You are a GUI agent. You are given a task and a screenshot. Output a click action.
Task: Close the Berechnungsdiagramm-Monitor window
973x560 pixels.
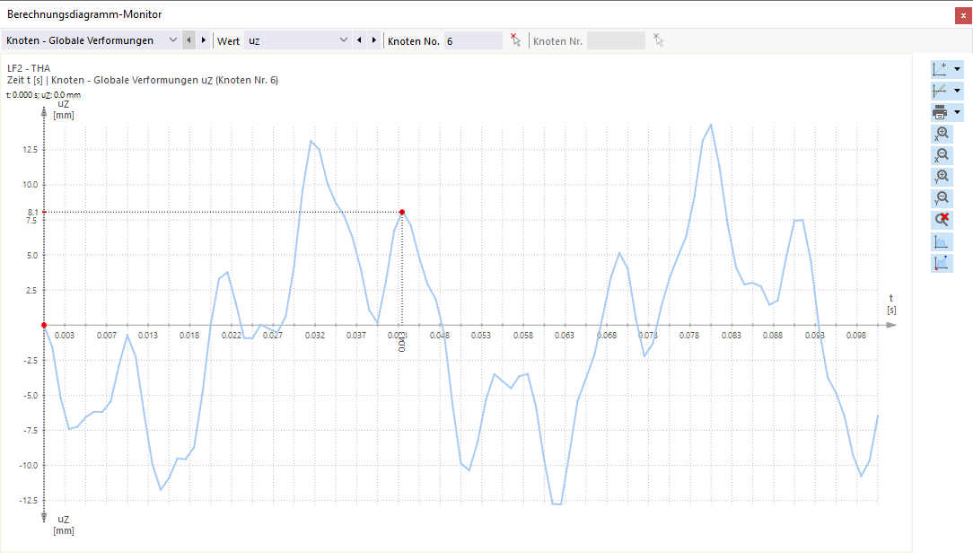click(963, 15)
